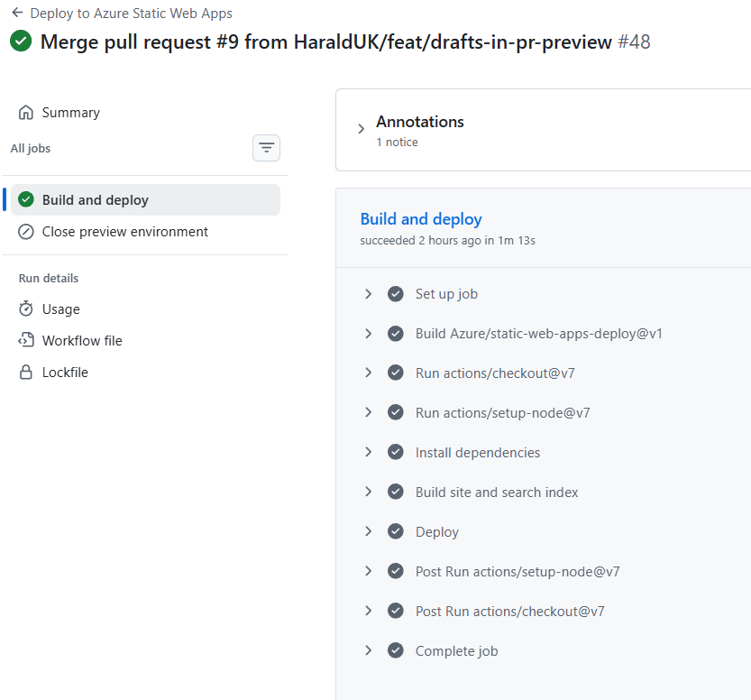Screen dimensions: 751x700
Task: Click the Run actions/checkout@v7 status checkmark
Action: click(396, 373)
